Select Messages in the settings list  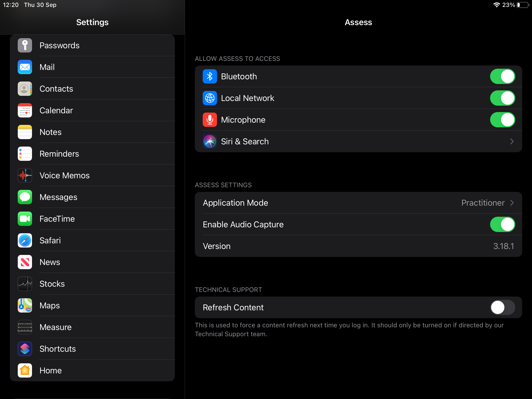coord(59,197)
